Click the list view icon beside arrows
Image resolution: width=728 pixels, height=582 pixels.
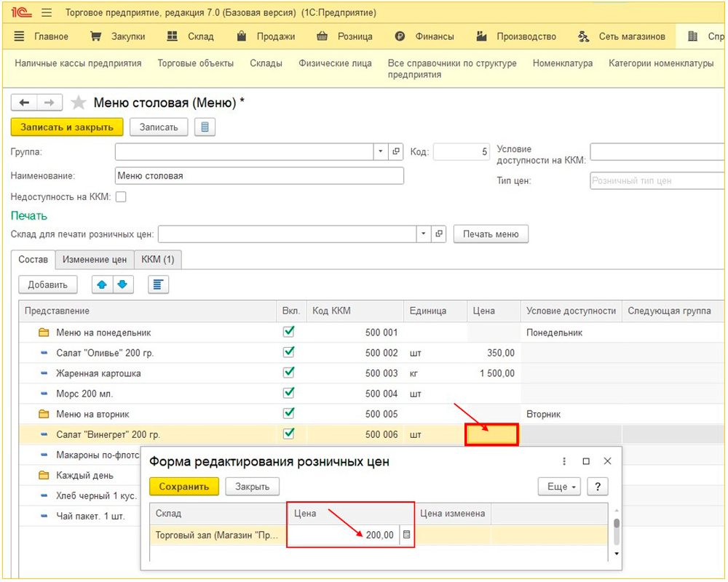158,284
